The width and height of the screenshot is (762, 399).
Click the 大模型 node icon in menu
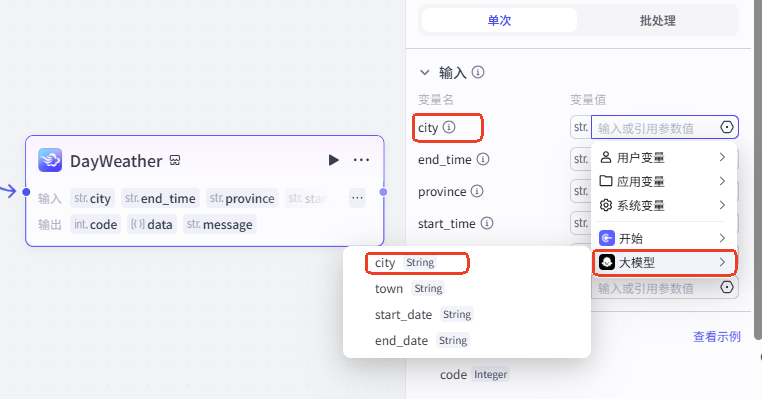point(606,262)
